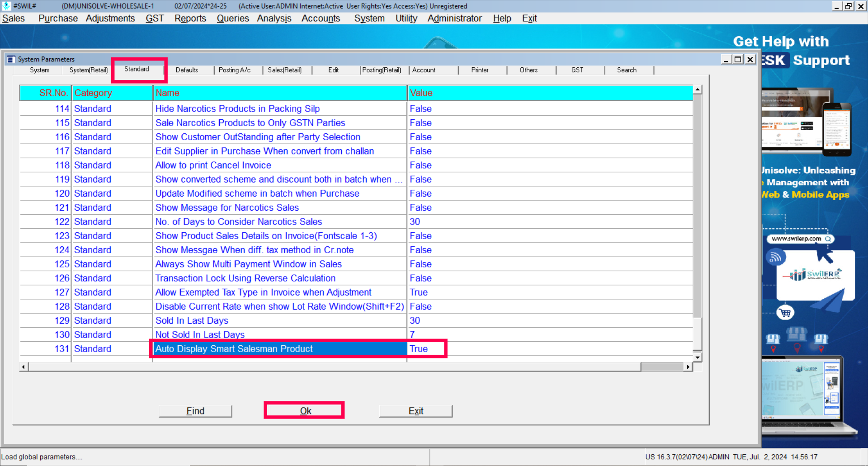Click the System Parameters window icon

(x=10, y=59)
